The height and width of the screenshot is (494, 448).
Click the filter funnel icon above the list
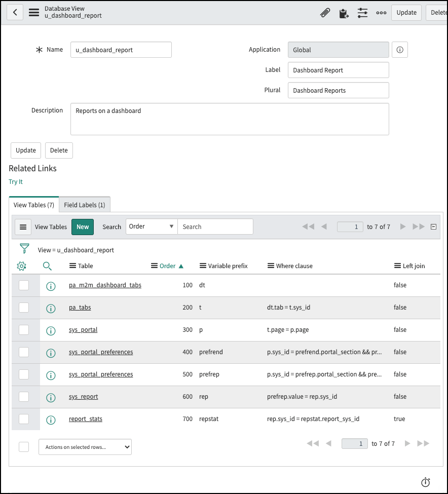pyautogui.click(x=24, y=248)
